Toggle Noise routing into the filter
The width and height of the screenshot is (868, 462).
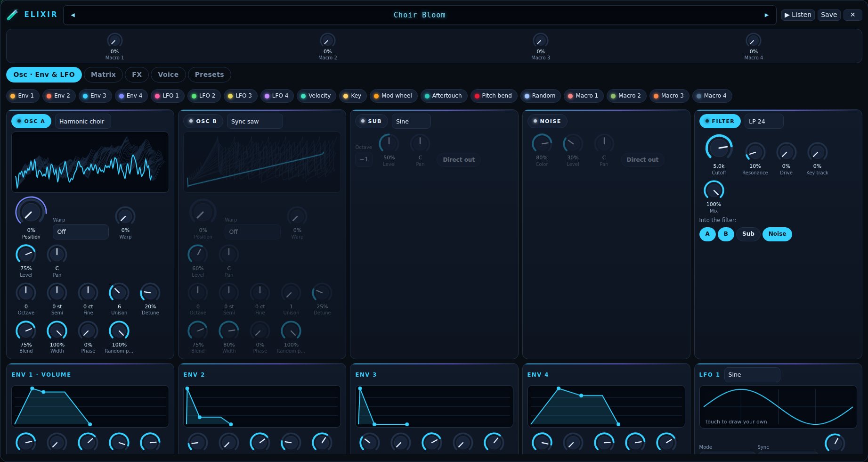(x=777, y=234)
